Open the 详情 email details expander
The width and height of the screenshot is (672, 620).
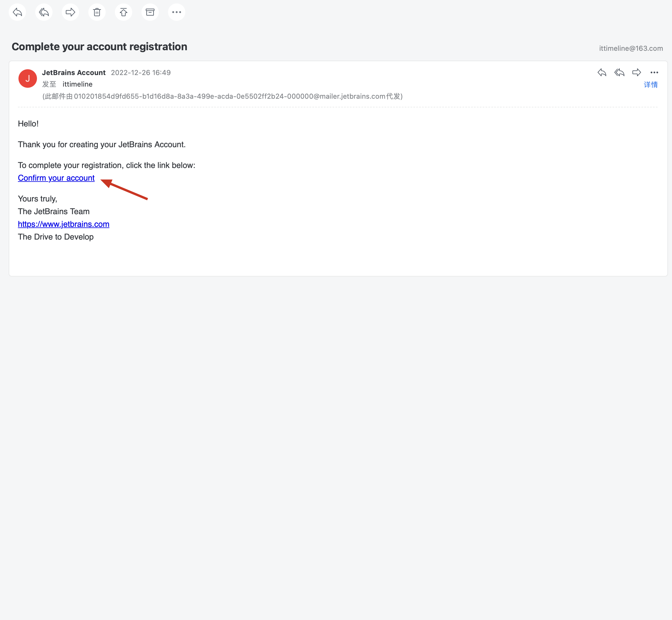click(651, 85)
